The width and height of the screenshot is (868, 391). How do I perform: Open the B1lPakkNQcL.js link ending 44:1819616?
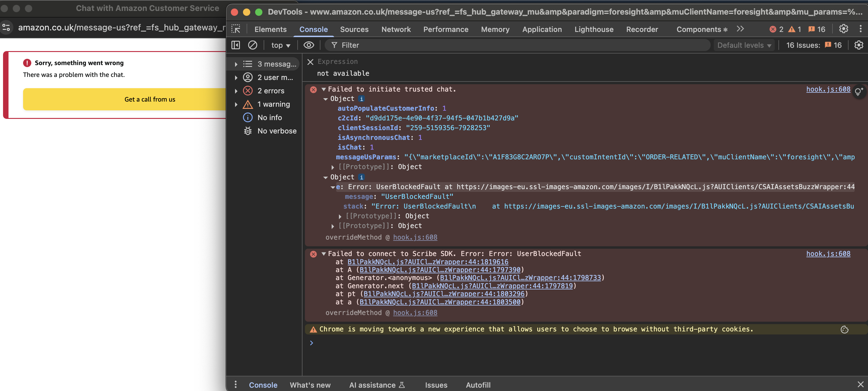coord(428,262)
